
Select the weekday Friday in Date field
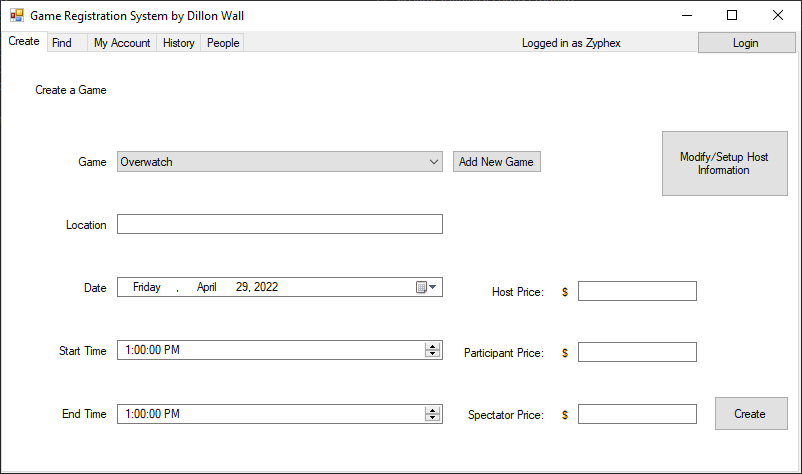(147, 287)
